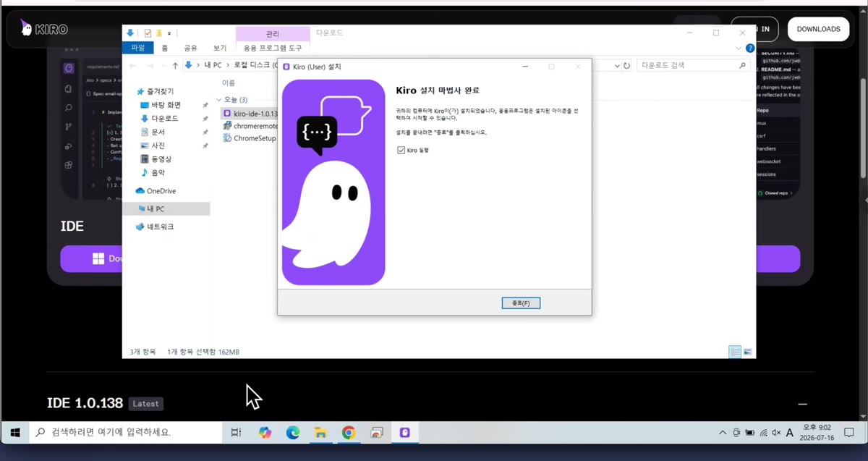Open 동영상 in the navigation pane
Image resolution: width=868 pixels, height=461 pixels.
click(156, 158)
